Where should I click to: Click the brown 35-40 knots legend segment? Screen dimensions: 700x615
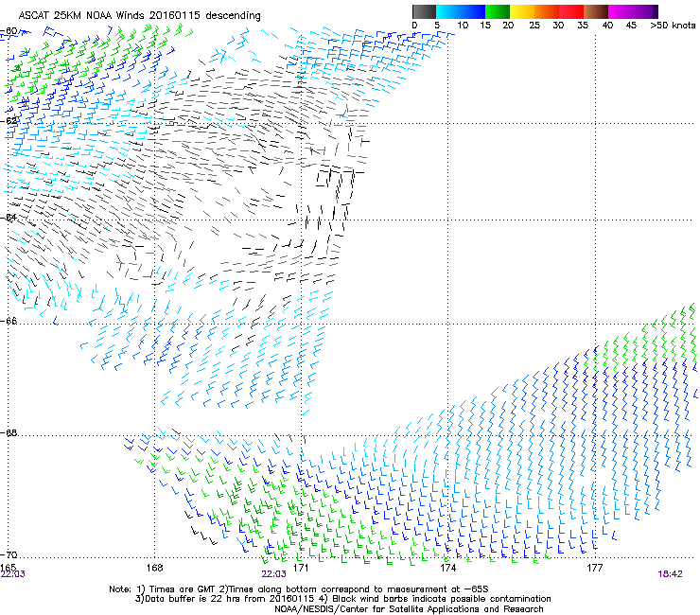(596, 11)
